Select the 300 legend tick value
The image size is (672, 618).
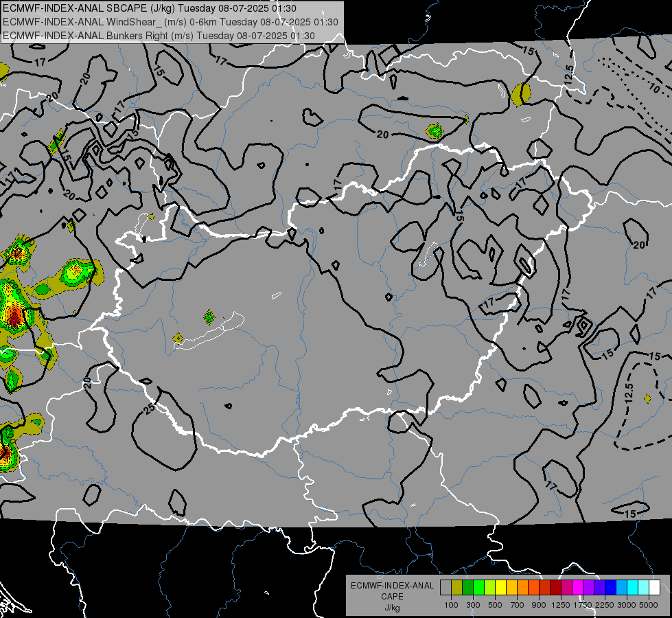[x=473, y=605]
